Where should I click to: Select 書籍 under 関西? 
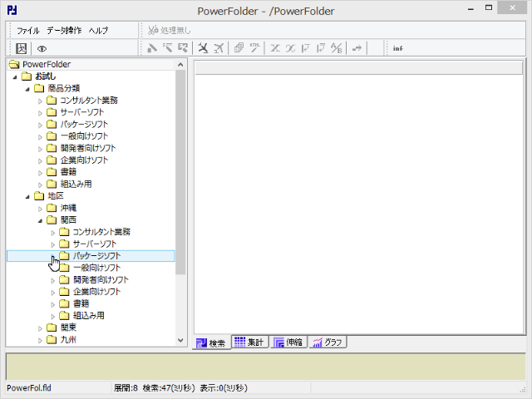click(x=81, y=303)
